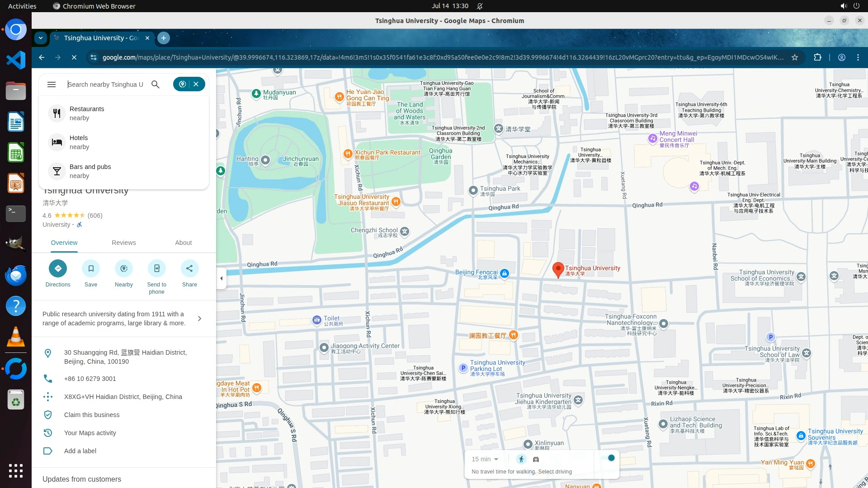This screenshot has width=868, height=488.
Task: Switch to the Reviews tab
Action: tap(123, 243)
